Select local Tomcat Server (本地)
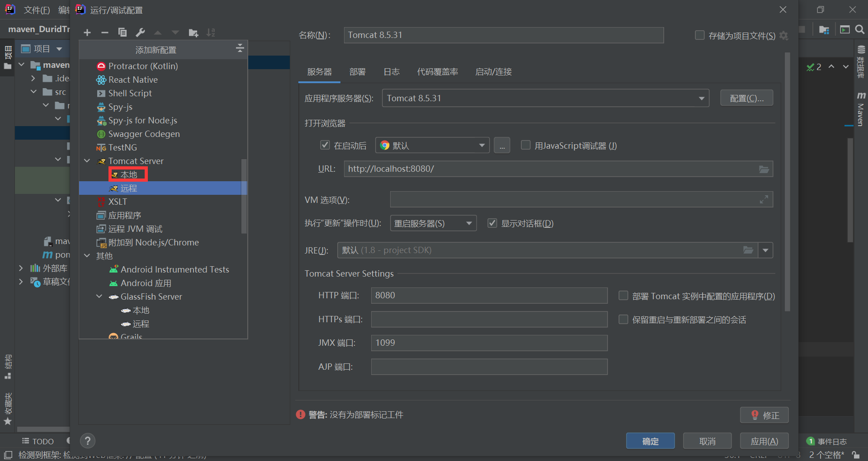Screen dimensions: 868x461 [x=128, y=174]
